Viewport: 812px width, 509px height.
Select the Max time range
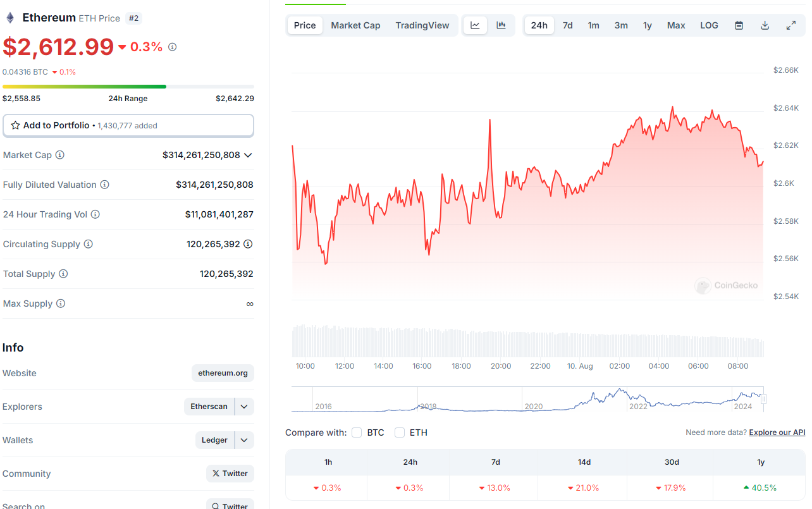(x=676, y=25)
